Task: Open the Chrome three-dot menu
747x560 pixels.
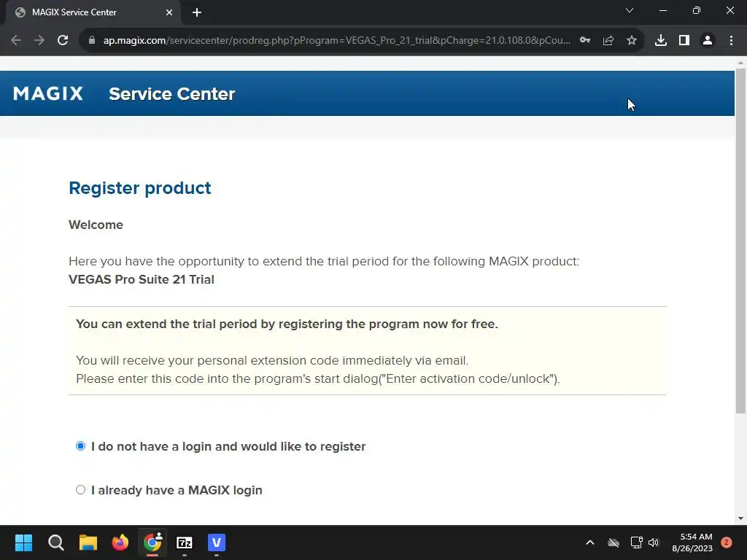Action: click(731, 41)
